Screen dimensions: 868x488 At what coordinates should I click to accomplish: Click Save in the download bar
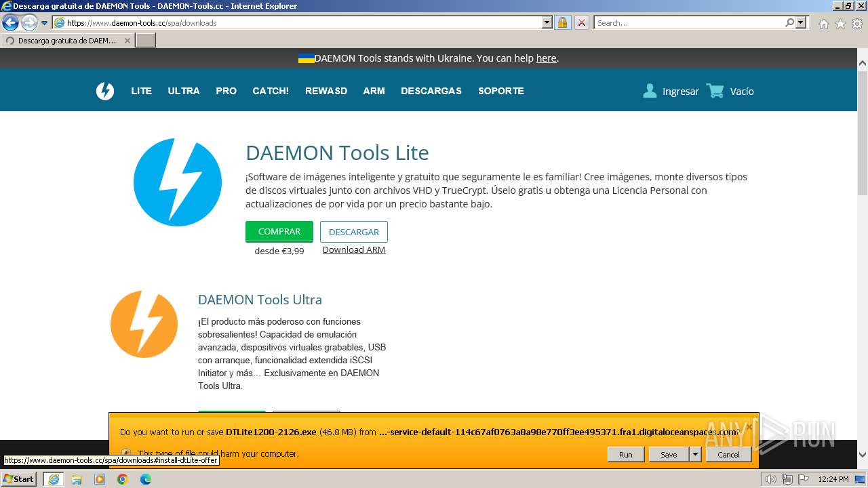pos(669,455)
